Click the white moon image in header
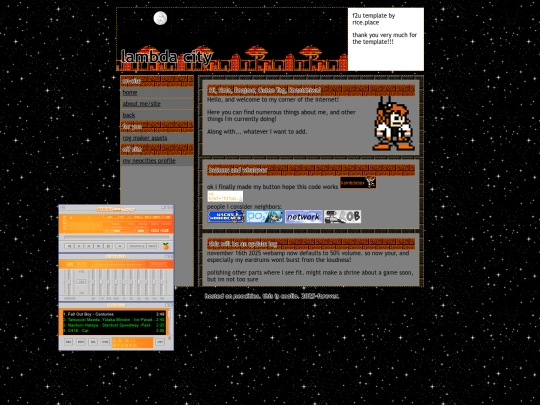Image resolution: width=540 pixels, height=405 pixels. pos(160,18)
